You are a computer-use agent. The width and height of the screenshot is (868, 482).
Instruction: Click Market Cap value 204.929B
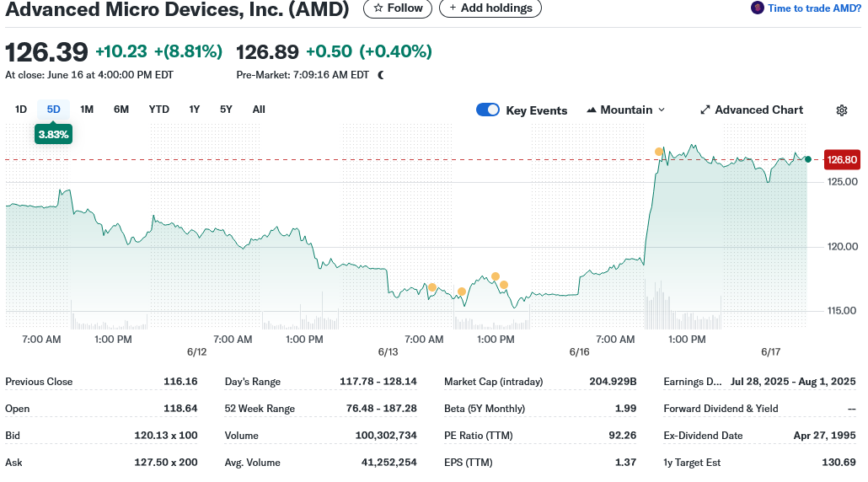[613, 382]
